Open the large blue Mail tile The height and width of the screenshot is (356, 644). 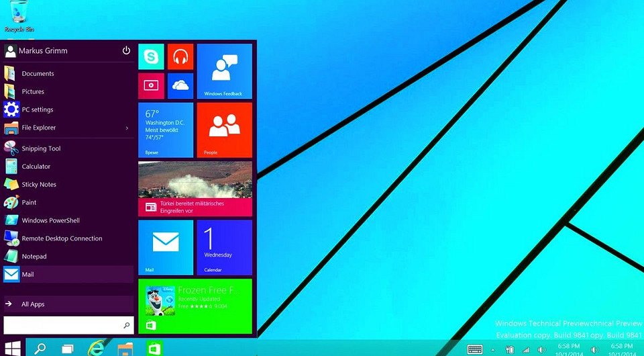tap(166, 247)
